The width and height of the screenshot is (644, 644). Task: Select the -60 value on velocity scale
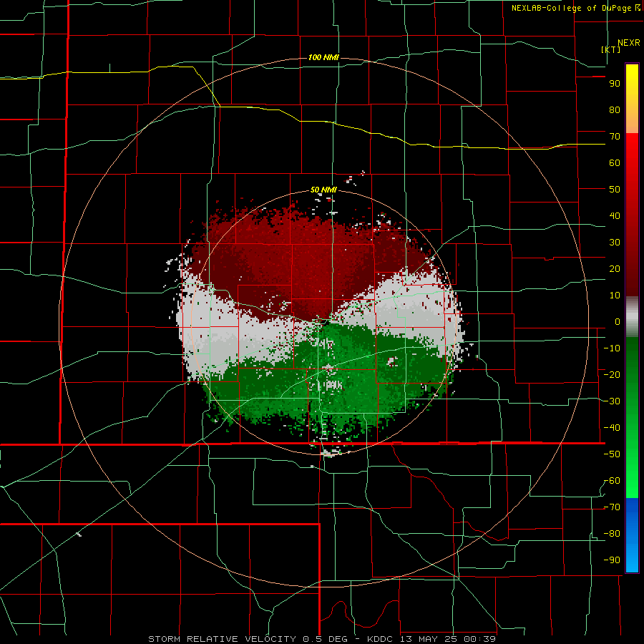[612, 481]
